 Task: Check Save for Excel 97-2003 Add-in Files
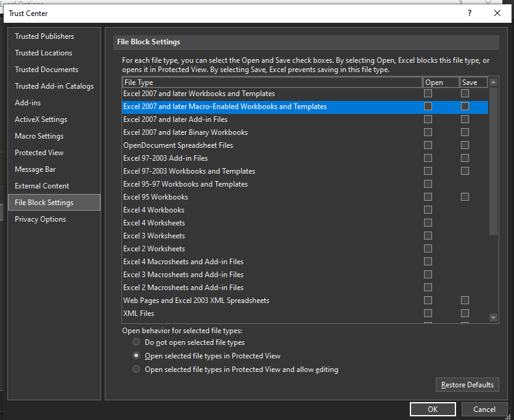[465, 158]
